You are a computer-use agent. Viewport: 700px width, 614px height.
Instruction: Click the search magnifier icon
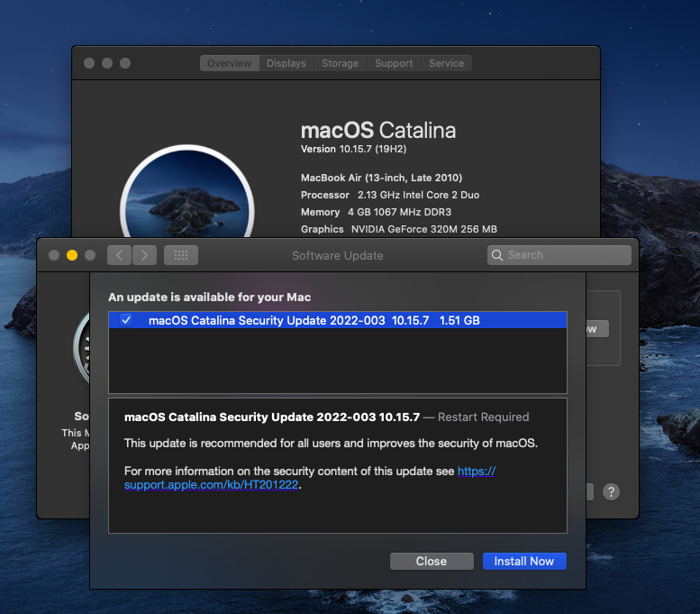click(x=497, y=255)
